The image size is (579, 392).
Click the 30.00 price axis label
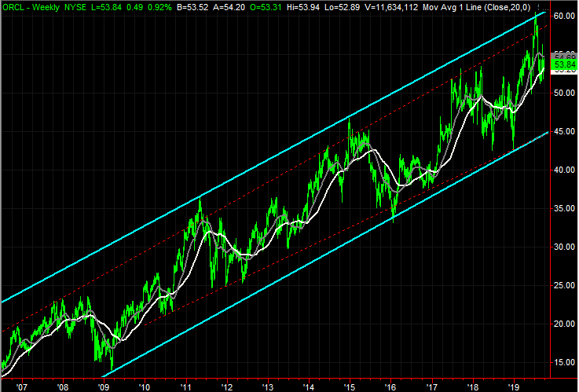[565, 247]
